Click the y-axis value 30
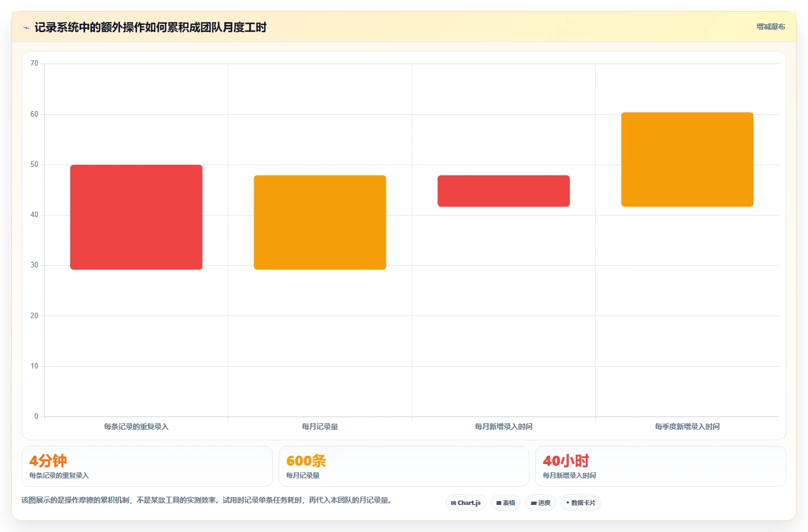The image size is (808, 532). pos(34,265)
